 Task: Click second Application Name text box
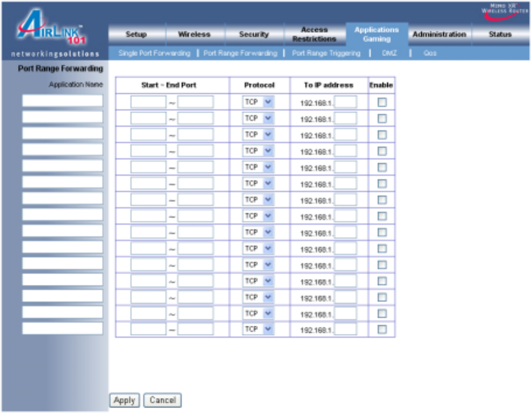point(62,117)
